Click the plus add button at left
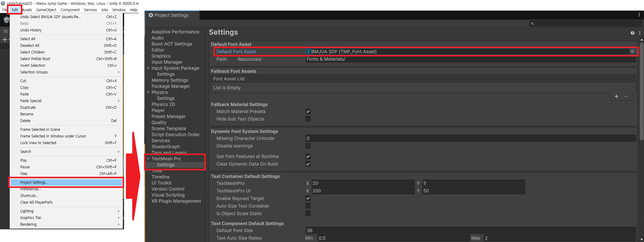This screenshot has width=644, height=242. (x=5, y=40)
